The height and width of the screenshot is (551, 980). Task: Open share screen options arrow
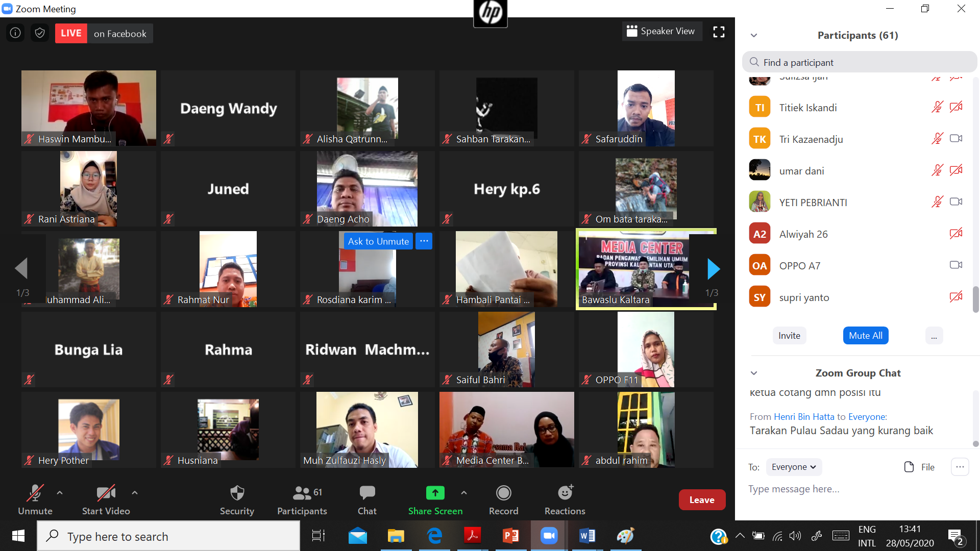(x=464, y=493)
